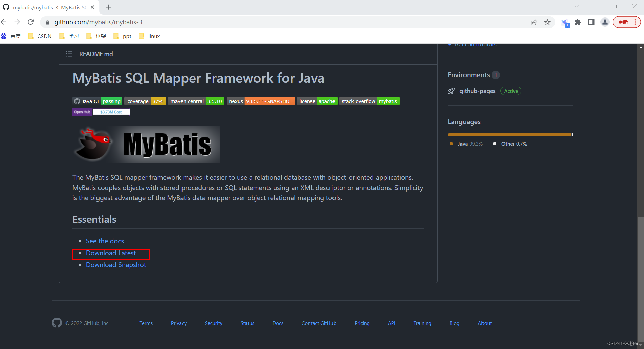Screen dimensions: 644x349
Task: Open the footer Training link
Action: tap(422, 323)
